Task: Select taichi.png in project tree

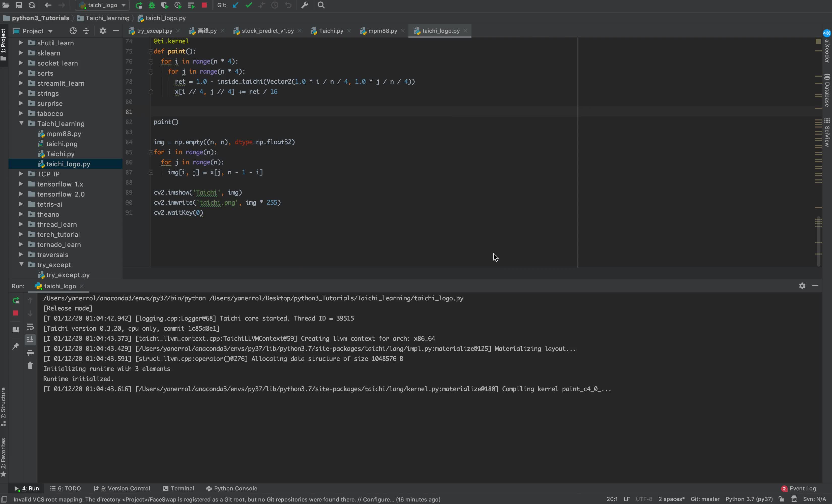Action: tap(62, 144)
